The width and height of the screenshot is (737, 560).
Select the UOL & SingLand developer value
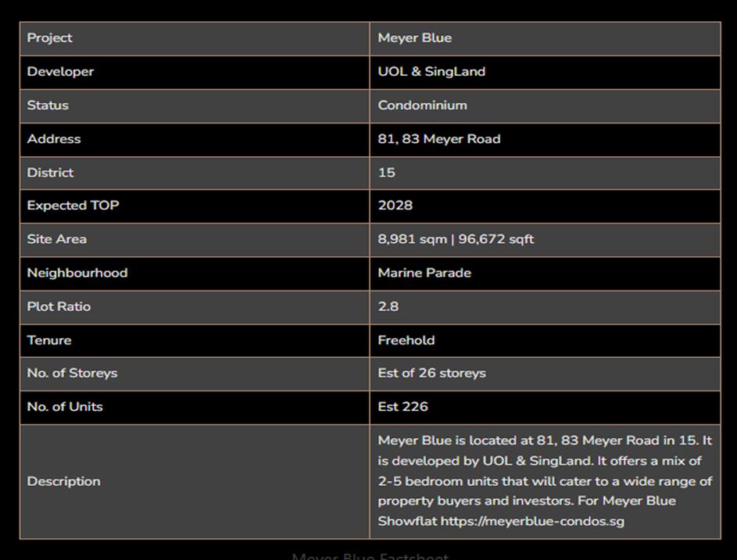(431, 71)
